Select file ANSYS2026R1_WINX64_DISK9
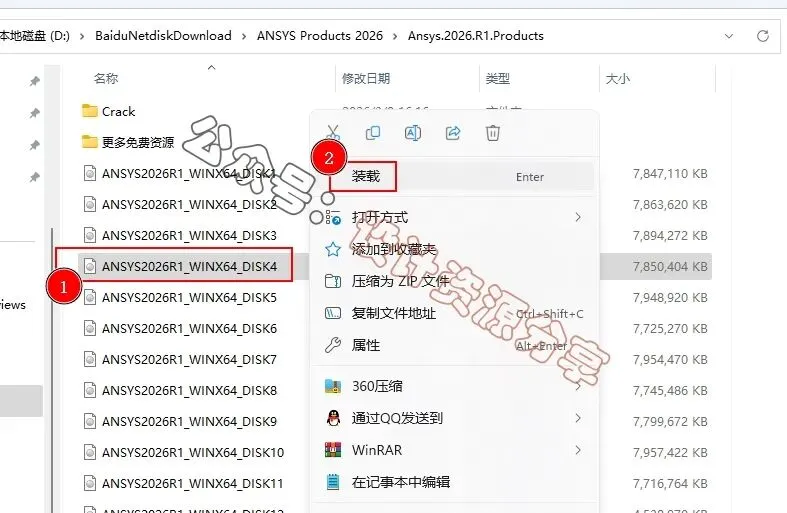Screen dimensions: 787x513 click(x=189, y=422)
